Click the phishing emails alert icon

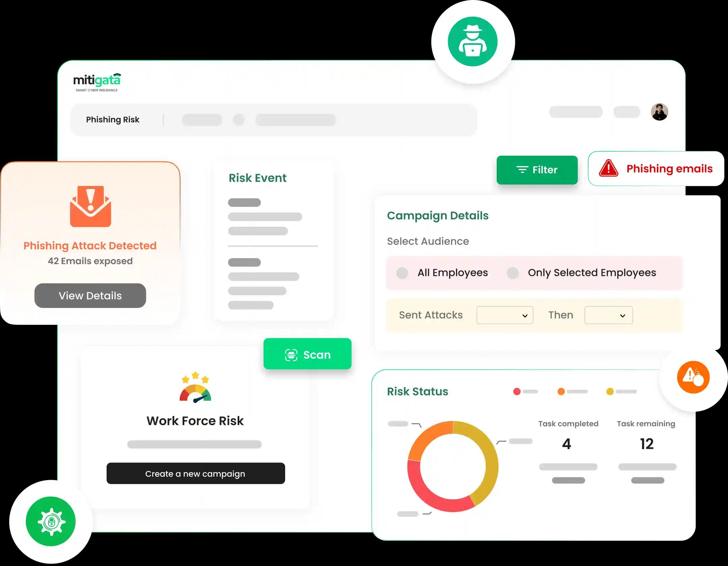click(x=609, y=169)
